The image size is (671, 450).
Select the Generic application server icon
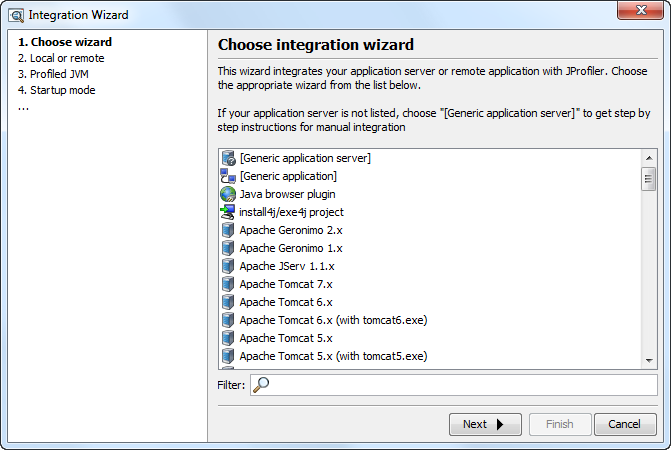[x=228, y=158]
